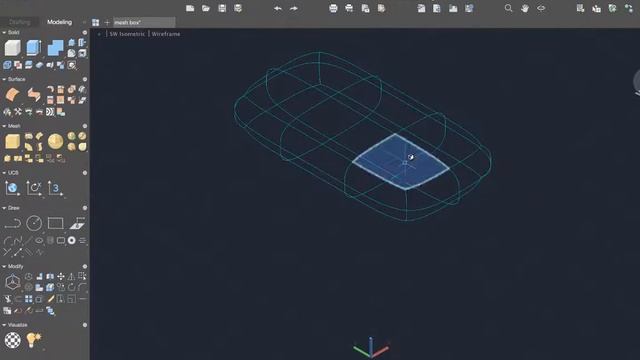The width and height of the screenshot is (640, 360).
Task: Select the Solid Box tool
Action: point(12,48)
